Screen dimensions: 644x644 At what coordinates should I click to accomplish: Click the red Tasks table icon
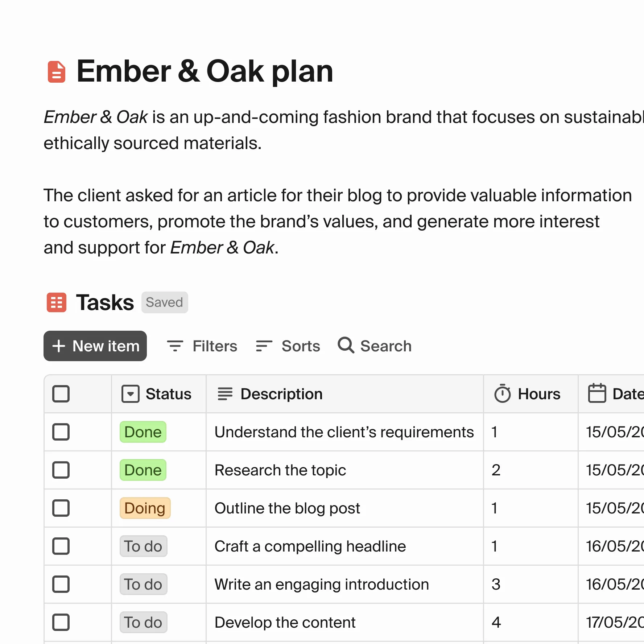point(57,302)
